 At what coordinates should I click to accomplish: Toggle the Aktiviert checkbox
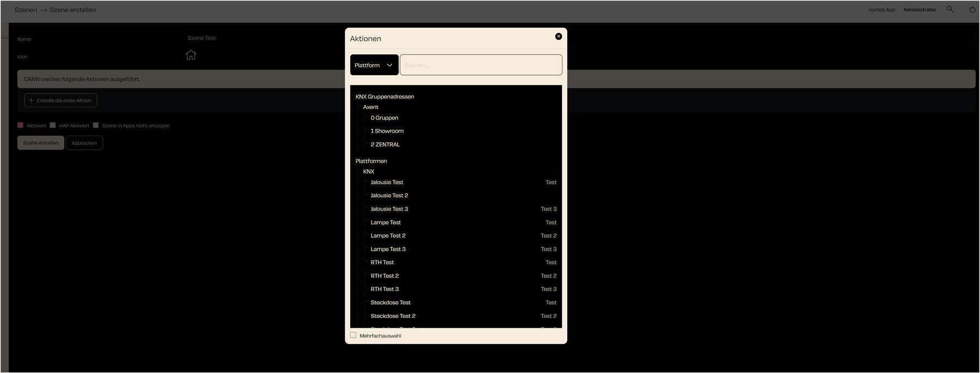point(21,125)
